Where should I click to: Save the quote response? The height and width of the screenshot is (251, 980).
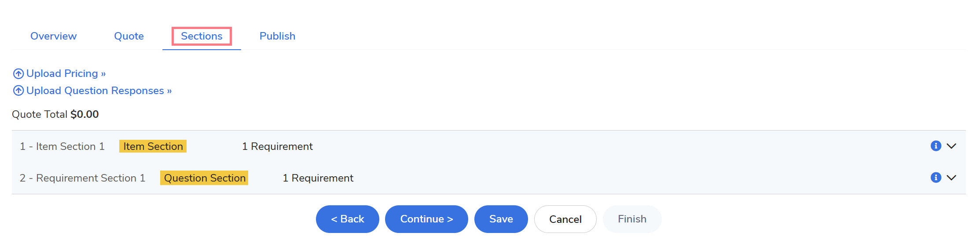[501, 219]
